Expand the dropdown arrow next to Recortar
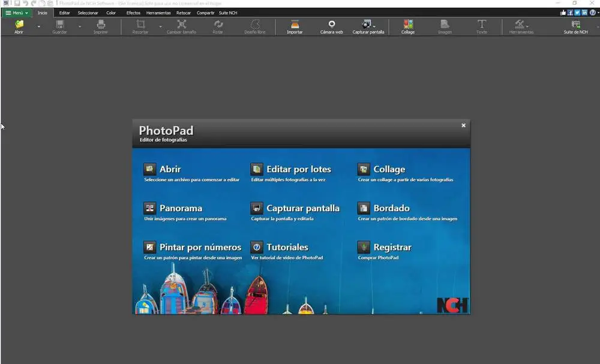This screenshot has height=364, width=600. 160,27
